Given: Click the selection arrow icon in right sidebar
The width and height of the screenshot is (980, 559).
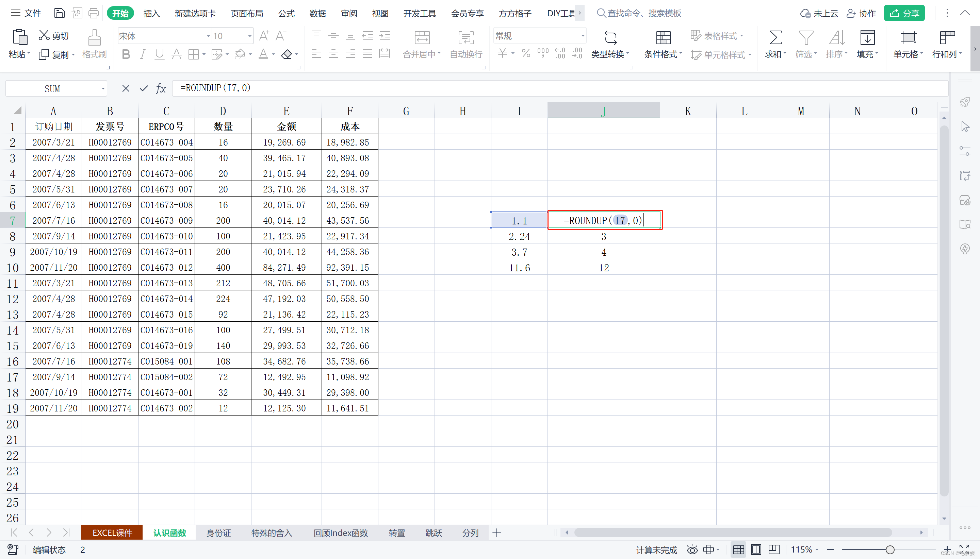Looking at the screenshot, I should pos(965,127).
